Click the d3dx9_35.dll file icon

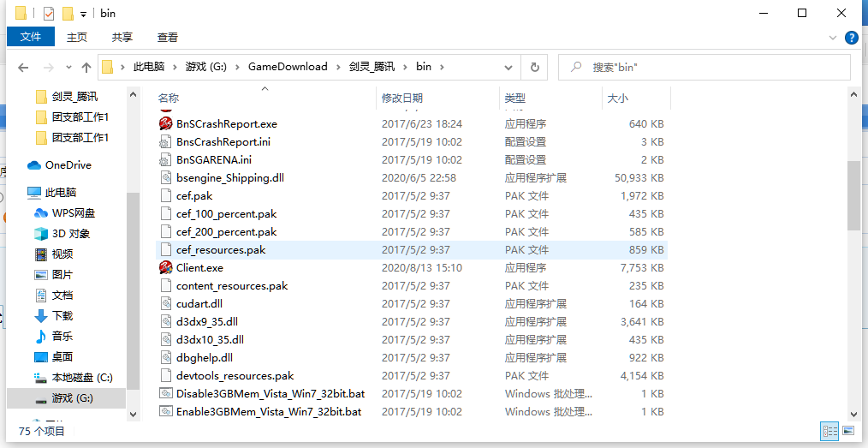point(165,322)
